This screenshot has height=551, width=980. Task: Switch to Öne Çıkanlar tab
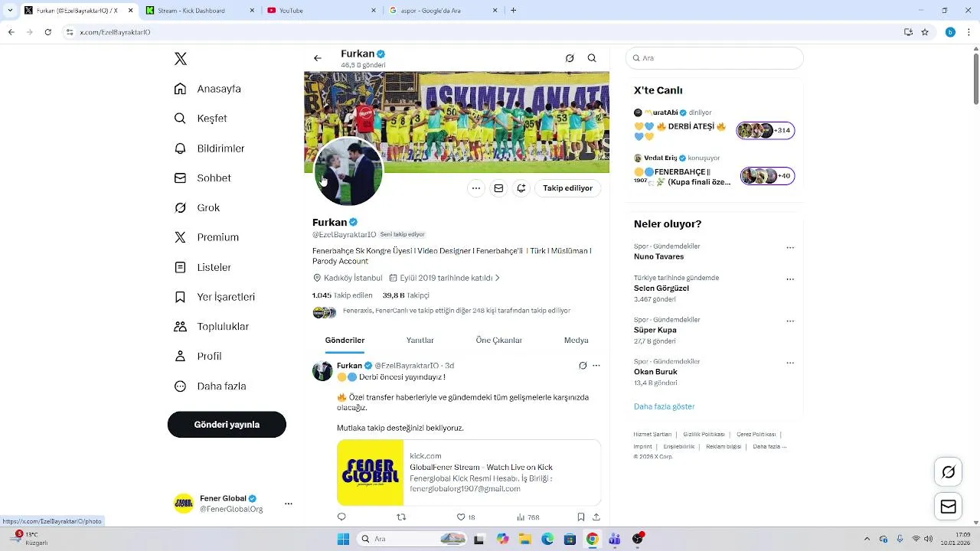(x=499, y=341)
